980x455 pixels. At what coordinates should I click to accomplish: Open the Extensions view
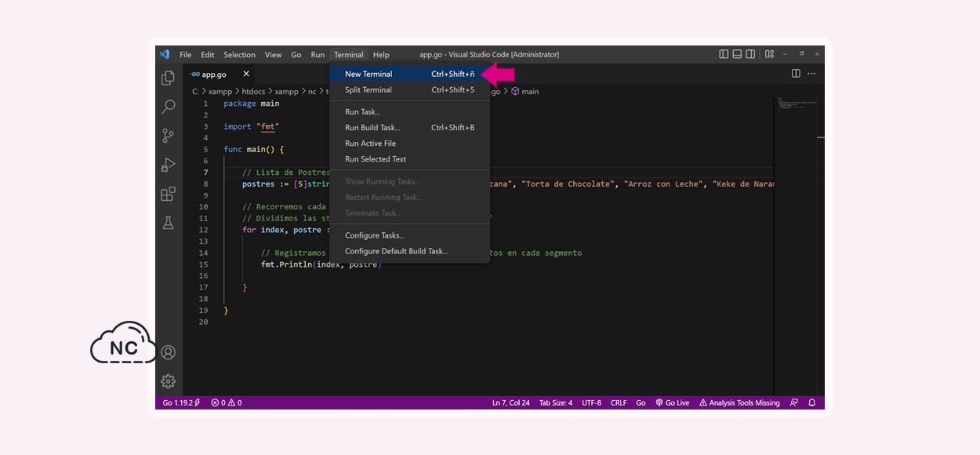point(168,194)
